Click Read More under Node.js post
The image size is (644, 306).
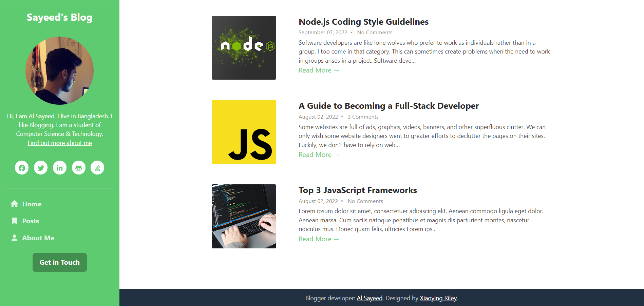319,70
